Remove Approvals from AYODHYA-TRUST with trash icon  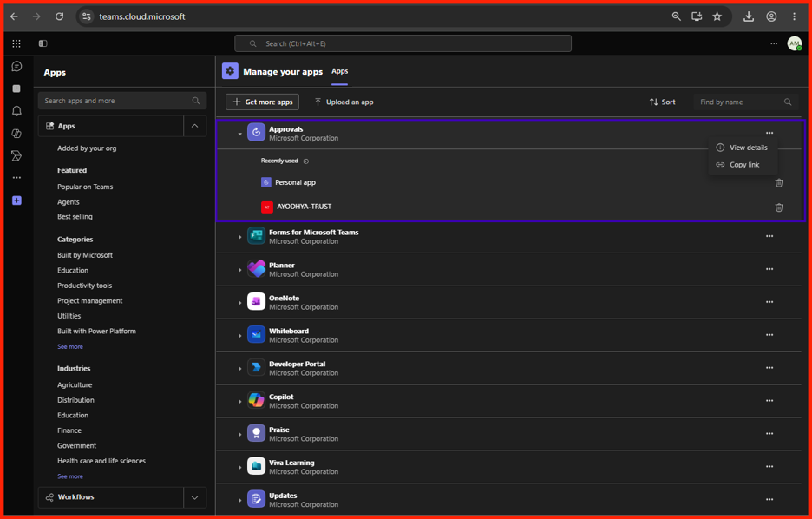(779, 207)
